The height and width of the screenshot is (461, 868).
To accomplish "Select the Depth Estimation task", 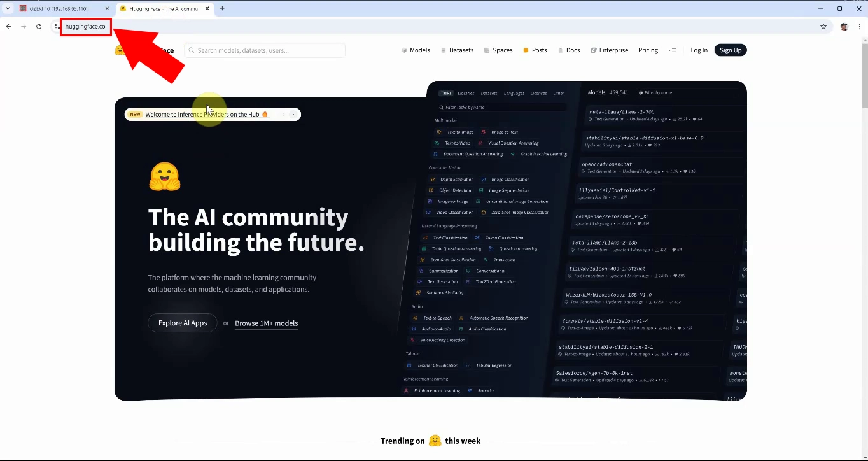I will [x=451, y=180].
